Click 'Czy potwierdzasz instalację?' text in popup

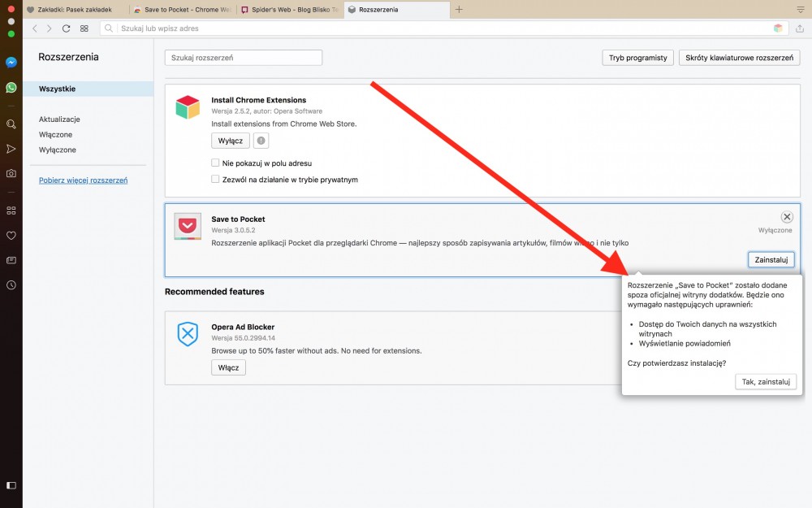tap(676, 363)
